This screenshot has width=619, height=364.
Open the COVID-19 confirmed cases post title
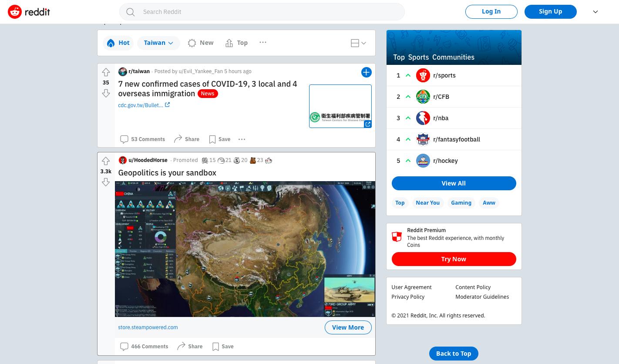[208, 88]
